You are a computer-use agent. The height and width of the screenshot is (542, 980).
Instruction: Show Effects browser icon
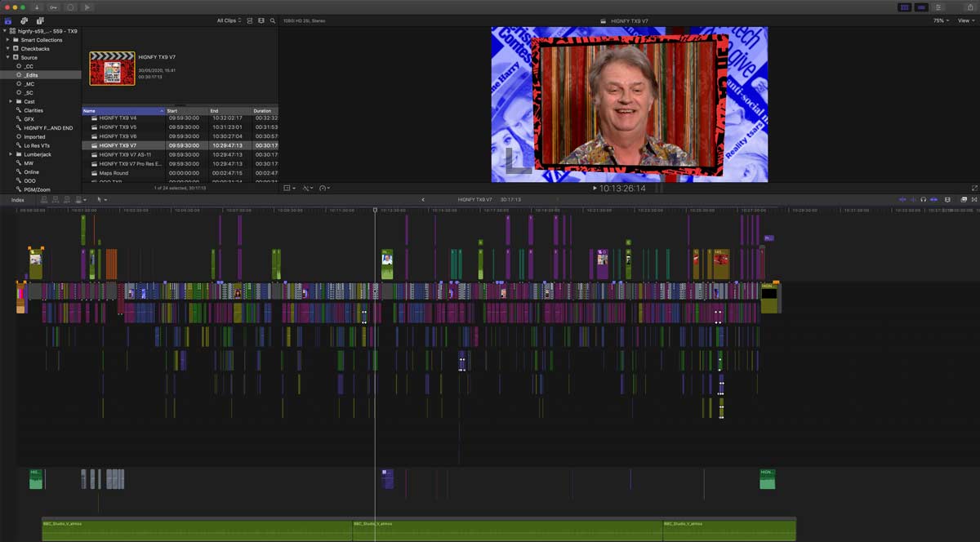coord(962,199)
